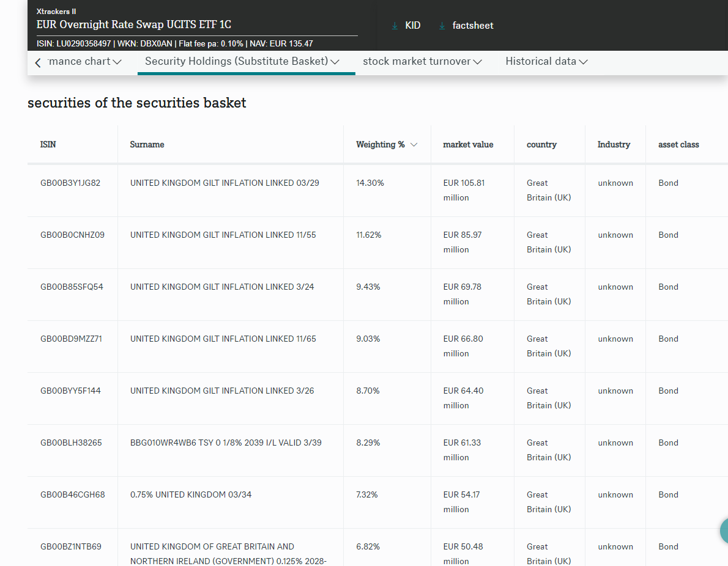728x566 pixels.
Task: Click ISIN GB00BLH38265
Action: pyautogui.click(x=70, y=443)
